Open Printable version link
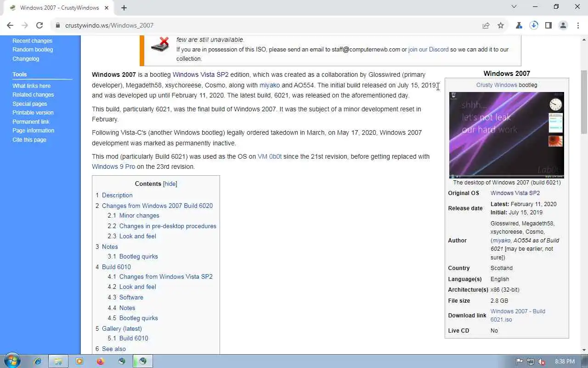Viewport: 588px width, 368px height. (33, 113)
